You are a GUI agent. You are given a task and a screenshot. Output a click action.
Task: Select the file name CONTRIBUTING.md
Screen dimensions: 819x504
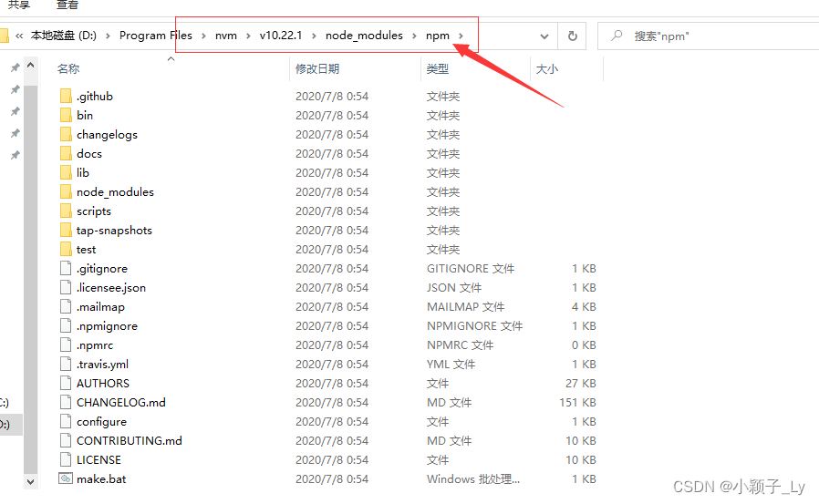pyautogui.click(x=129, y=441)
